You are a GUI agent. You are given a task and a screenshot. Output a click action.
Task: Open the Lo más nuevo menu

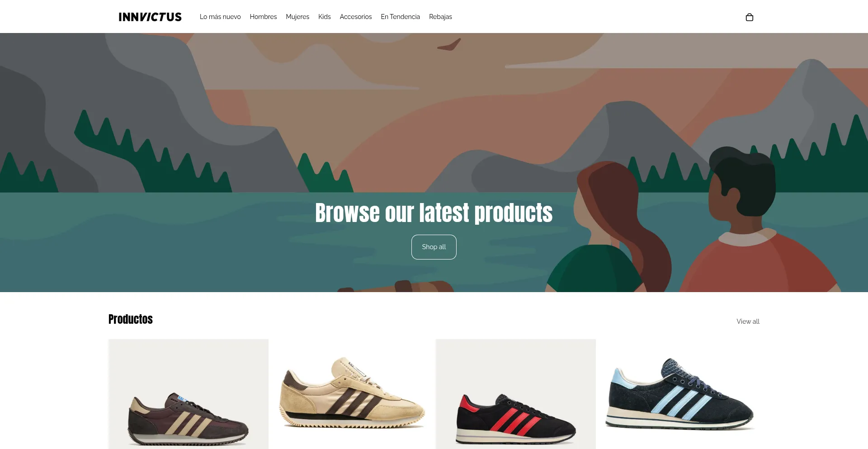click(220, 17)
